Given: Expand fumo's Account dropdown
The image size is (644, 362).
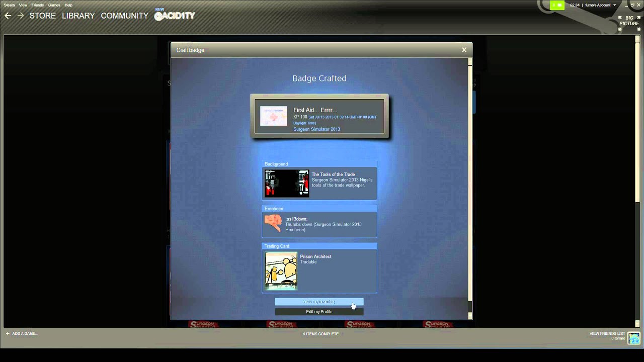Looking at the screenshot, I should pos(600,5).
